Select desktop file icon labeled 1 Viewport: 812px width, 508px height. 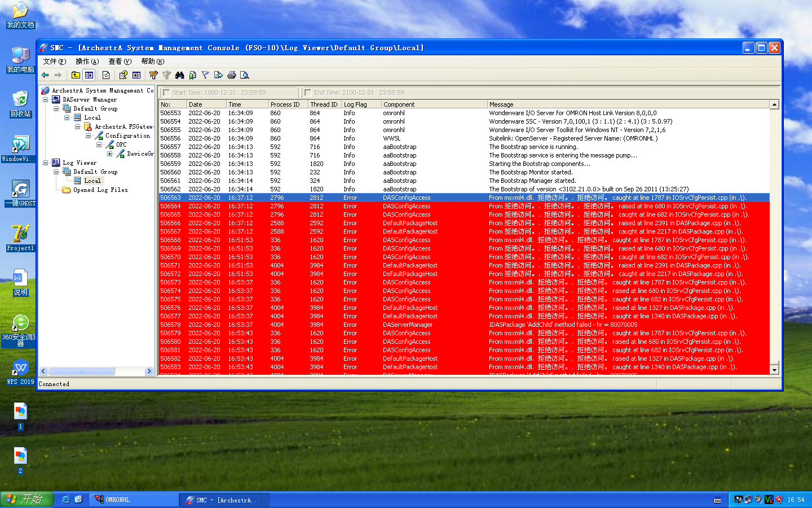tap(20, 417)
